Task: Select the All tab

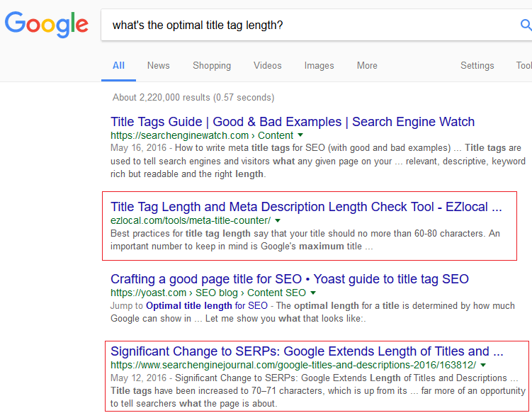Action: (x=118, y=65)
